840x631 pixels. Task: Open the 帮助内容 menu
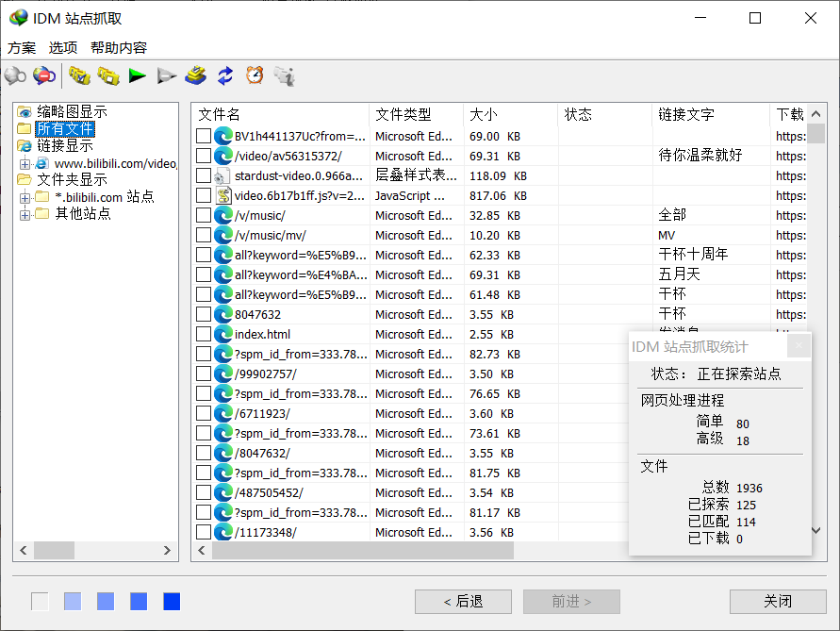119,48
